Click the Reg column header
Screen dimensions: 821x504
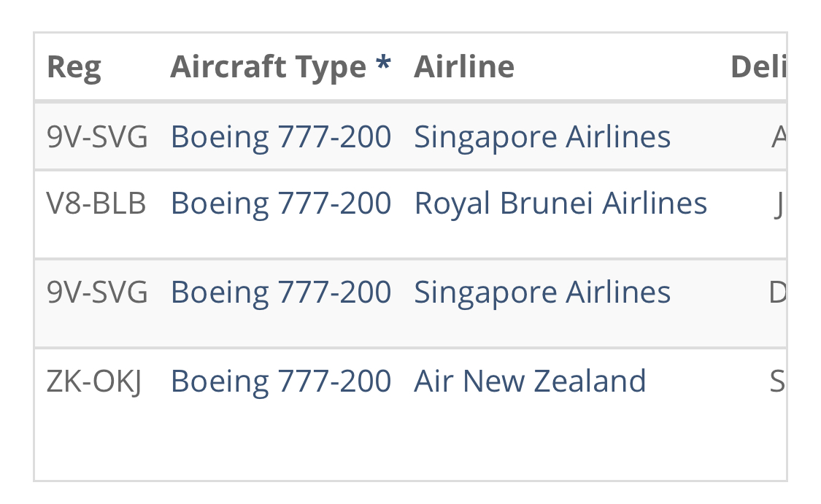pos(74,68)
